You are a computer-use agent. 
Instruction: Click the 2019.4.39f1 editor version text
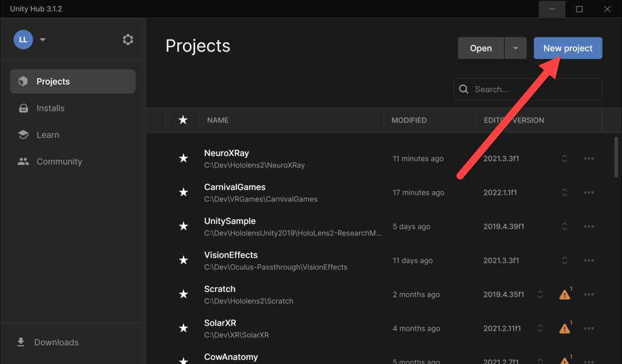tap(504, 226)
